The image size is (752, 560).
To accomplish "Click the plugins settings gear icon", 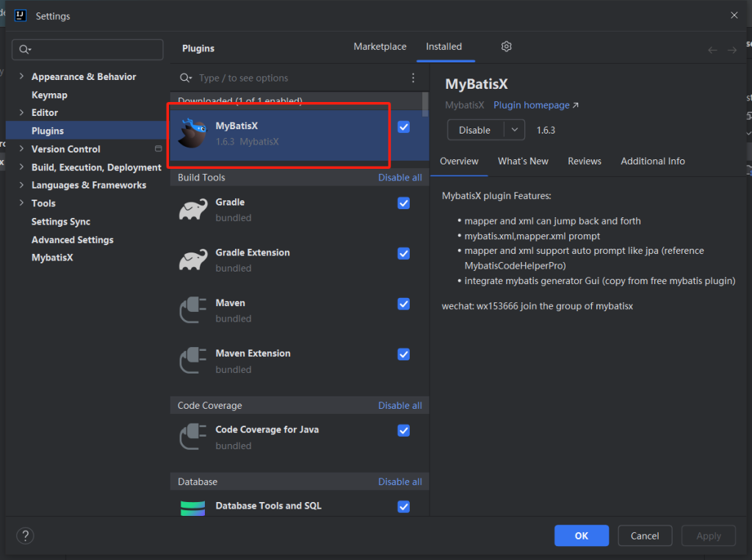I will 506,47.
